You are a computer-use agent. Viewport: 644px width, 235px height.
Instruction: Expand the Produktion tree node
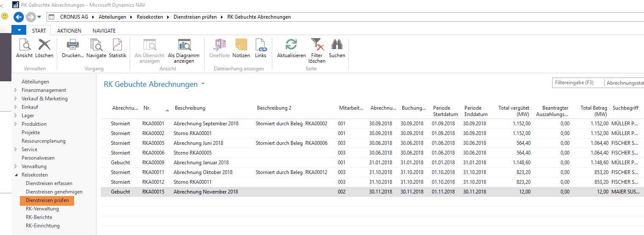pyautogui.click(x=16, y=124)
